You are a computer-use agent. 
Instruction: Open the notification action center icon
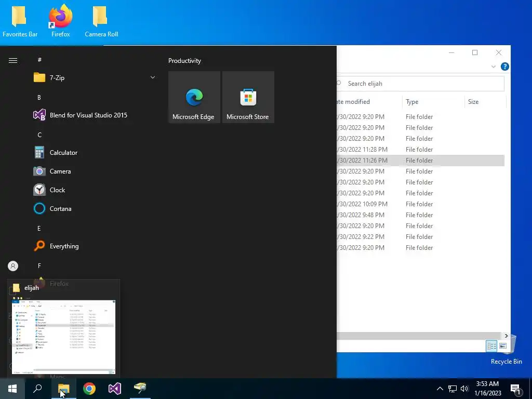coord(516,389)
